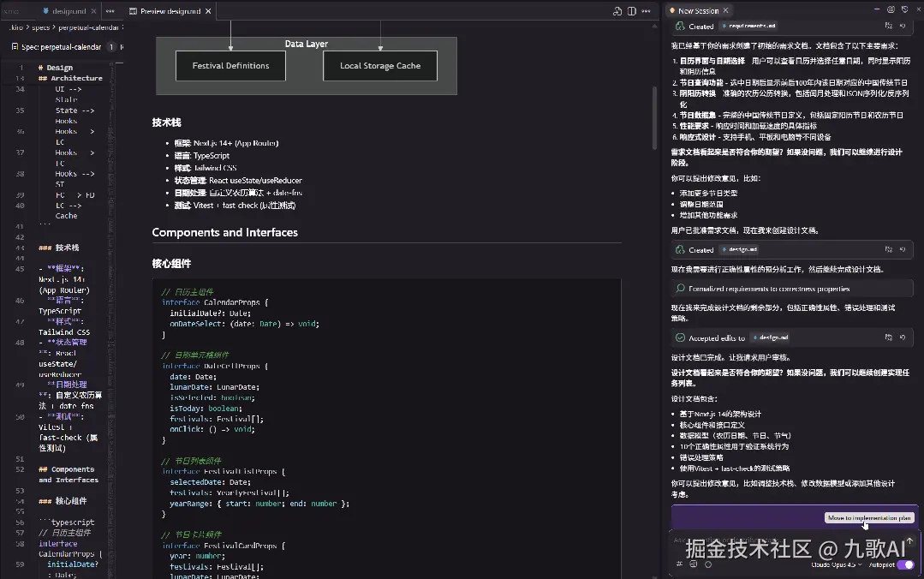Open more actions menu for preview editor
The width and height of the screenshot is (924, 579).
click(x=646, y=11)
